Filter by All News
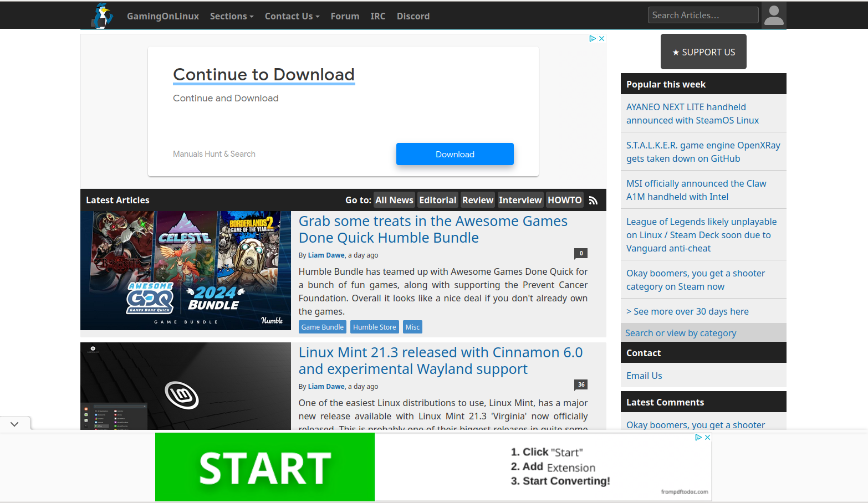The width and height of the screenshot is (868, 503). click(394, 200)
